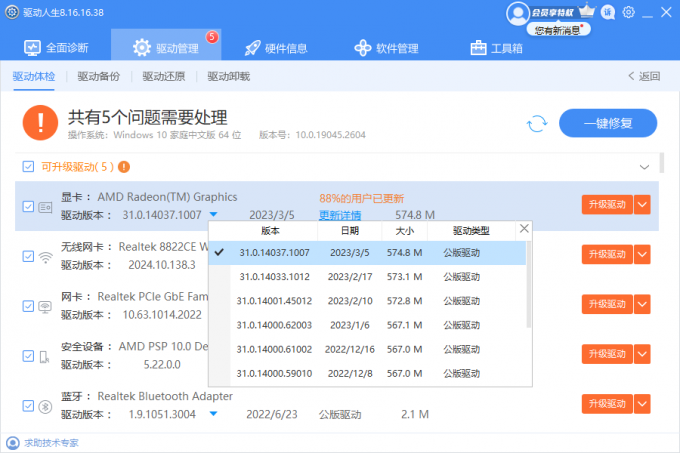Click the 版本 column header
Image resolution: width=680 pixels, height=453 pixels.
coord(270,231)
